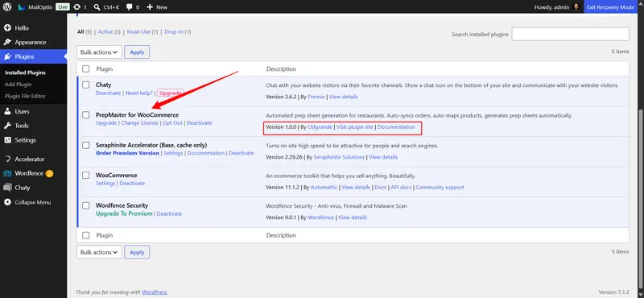Toggle the select-all checkbox in table header

[85, 68]
